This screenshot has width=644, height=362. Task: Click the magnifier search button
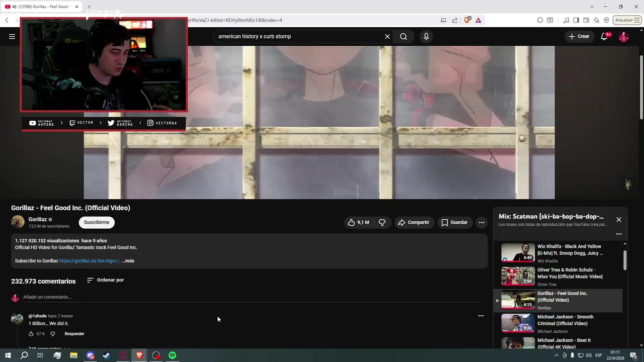404,36
